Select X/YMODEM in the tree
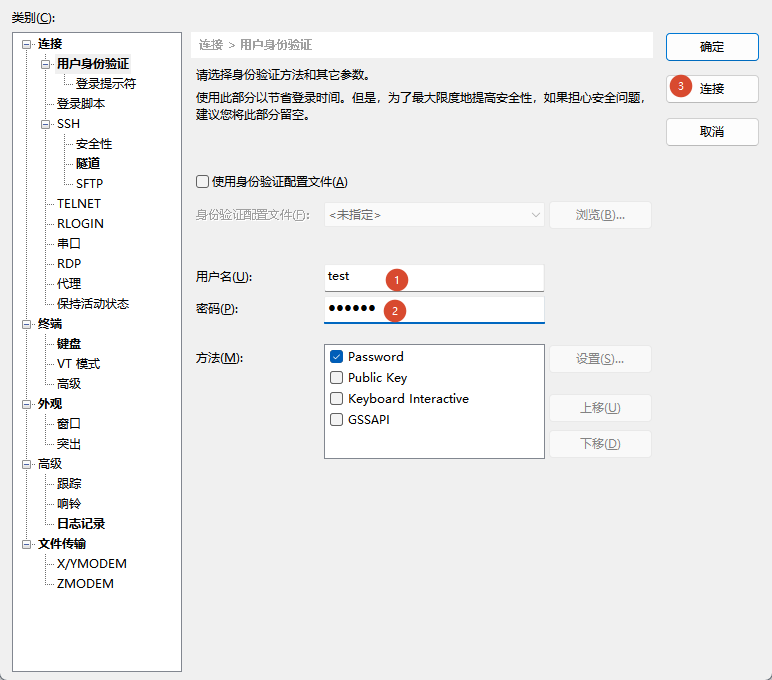Screen dimensions: 772x680 click(92, 564)
